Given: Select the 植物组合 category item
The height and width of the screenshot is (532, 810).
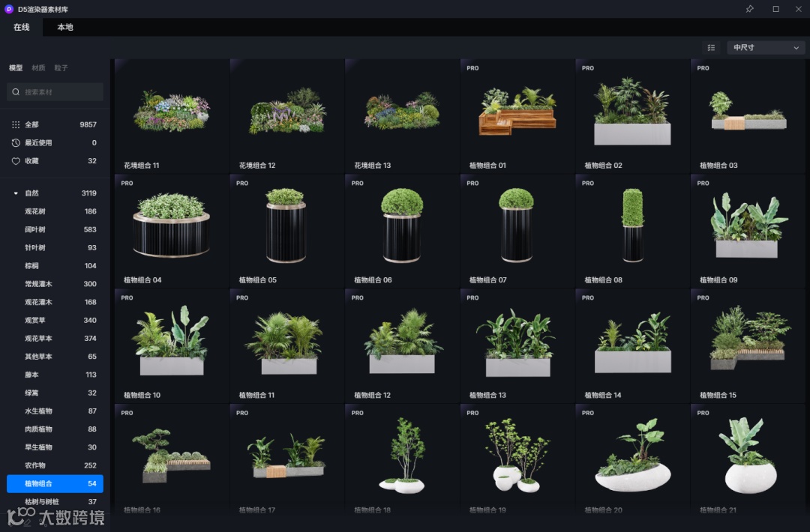Looking at the screenshot, I should click(x=55, y=483).
